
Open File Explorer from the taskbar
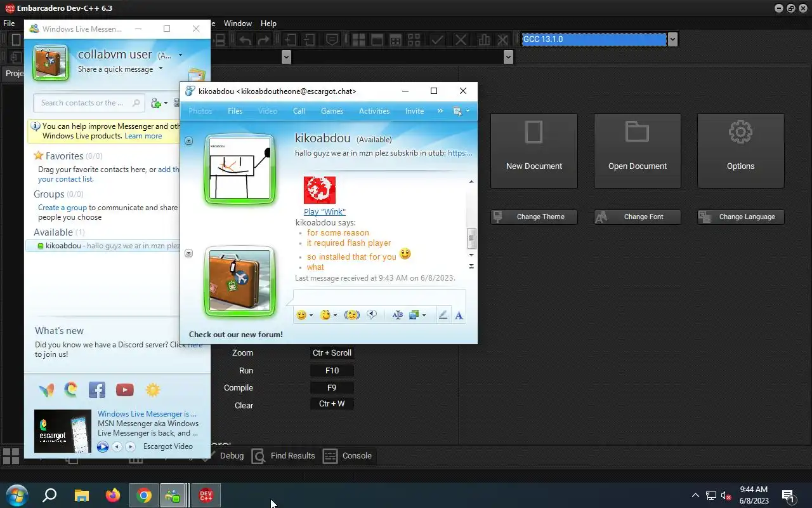(82, 495)
